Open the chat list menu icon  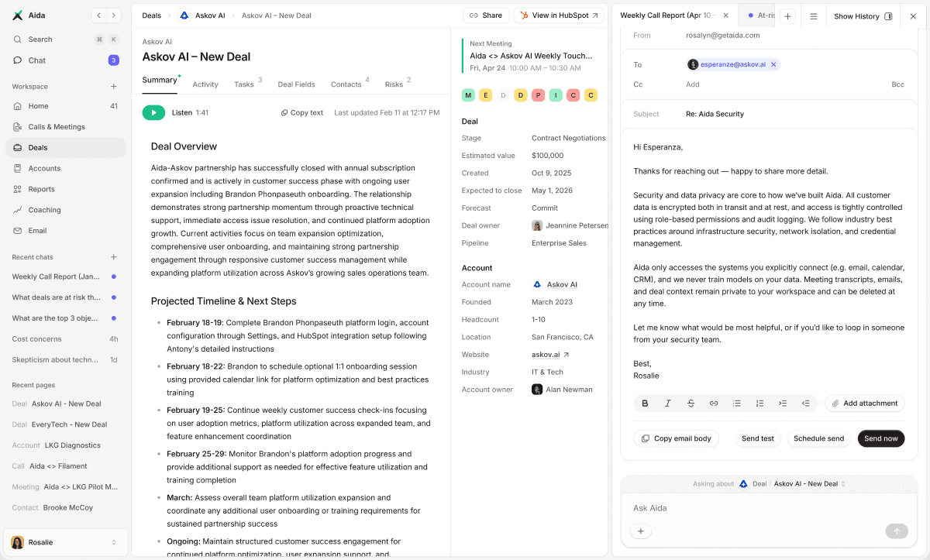[x=813, y=16]
